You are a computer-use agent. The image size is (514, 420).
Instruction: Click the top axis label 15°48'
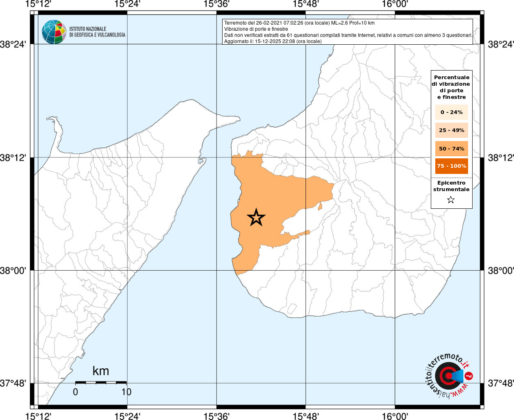click(x=306, y=4)
